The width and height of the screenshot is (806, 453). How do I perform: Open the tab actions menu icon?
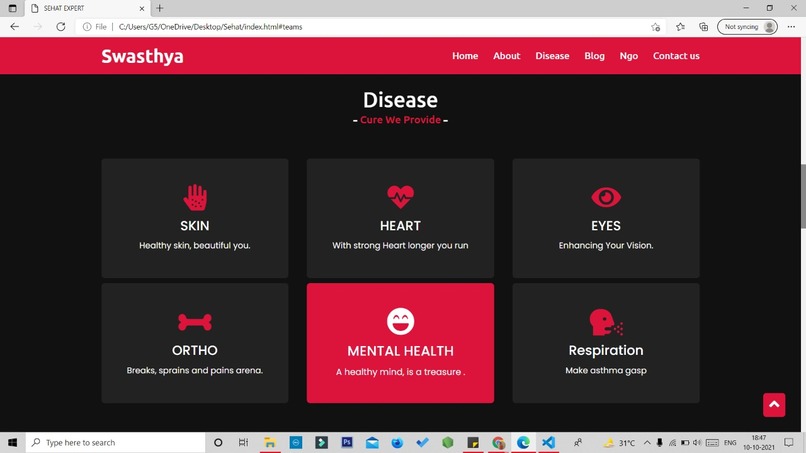12,8
